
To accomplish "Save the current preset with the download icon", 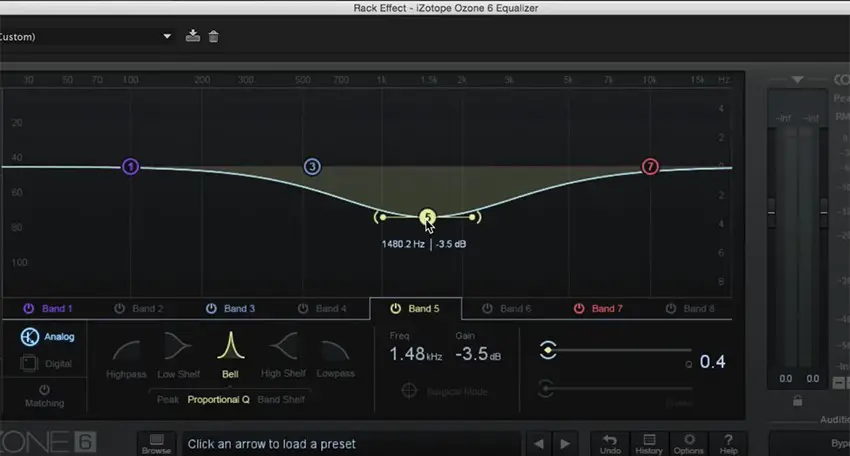I will click(192, 36).
